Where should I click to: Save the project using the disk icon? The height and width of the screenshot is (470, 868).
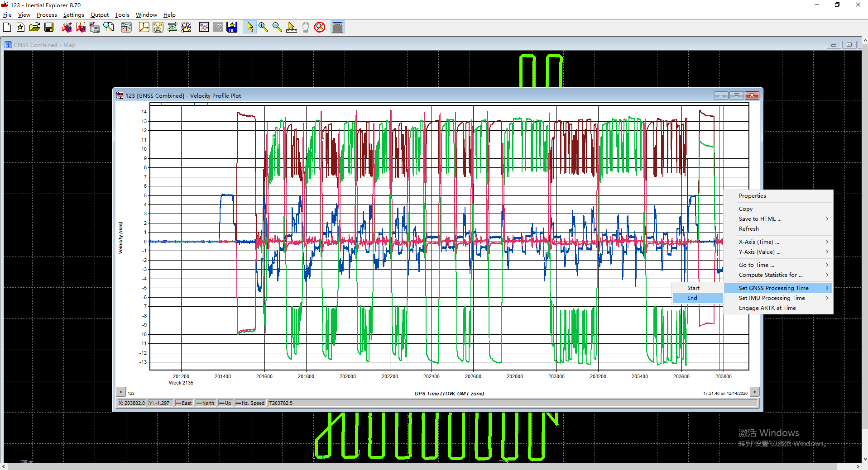[x=49, y=27]
